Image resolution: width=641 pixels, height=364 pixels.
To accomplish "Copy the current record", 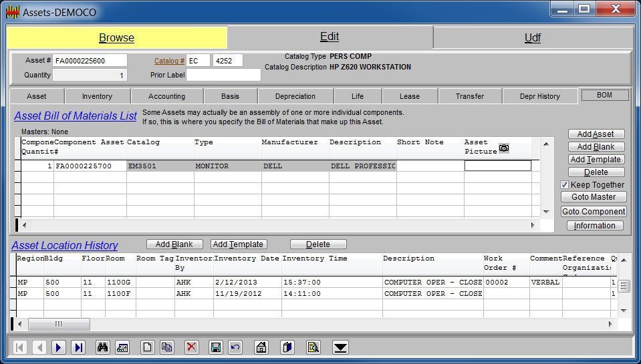I will (166, 347).
